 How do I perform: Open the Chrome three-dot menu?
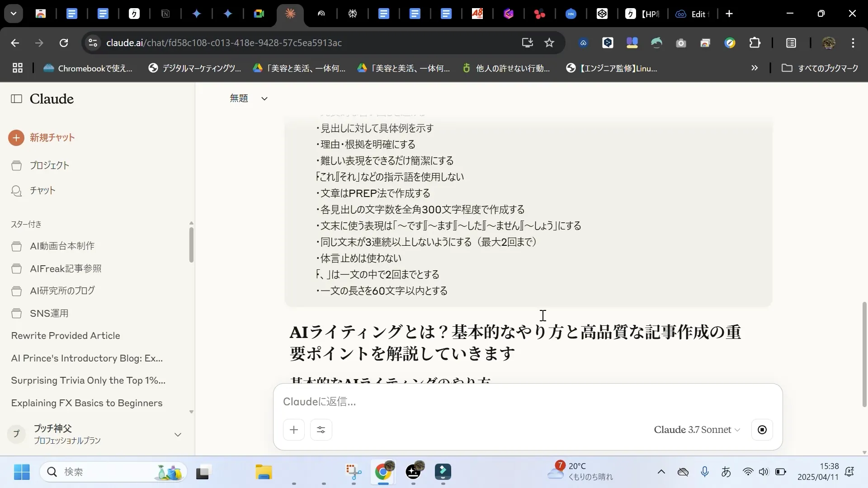pyautogui.click(x=853, y=43)
